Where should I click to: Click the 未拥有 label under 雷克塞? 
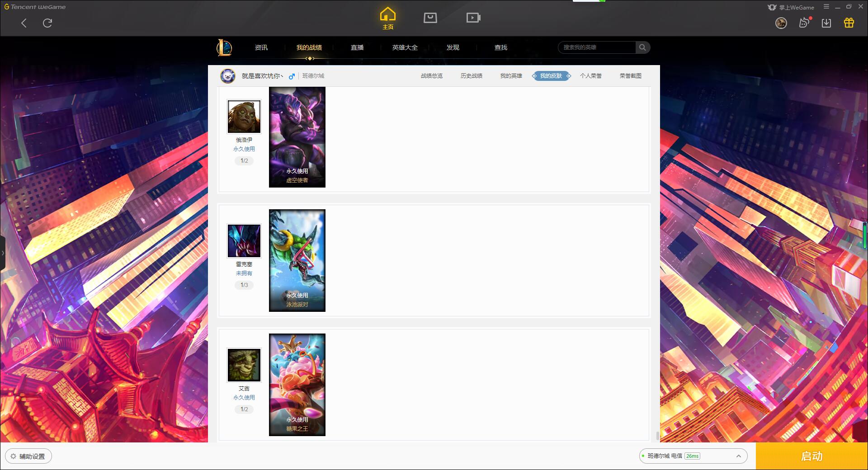(244, 273)
